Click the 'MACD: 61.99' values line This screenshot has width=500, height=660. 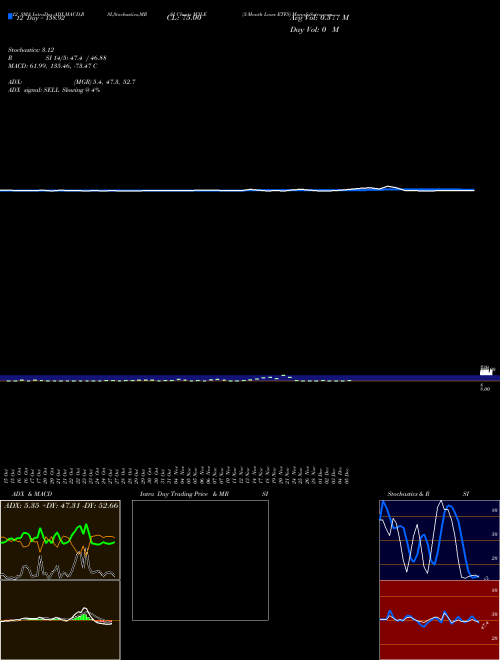[53, 66]
